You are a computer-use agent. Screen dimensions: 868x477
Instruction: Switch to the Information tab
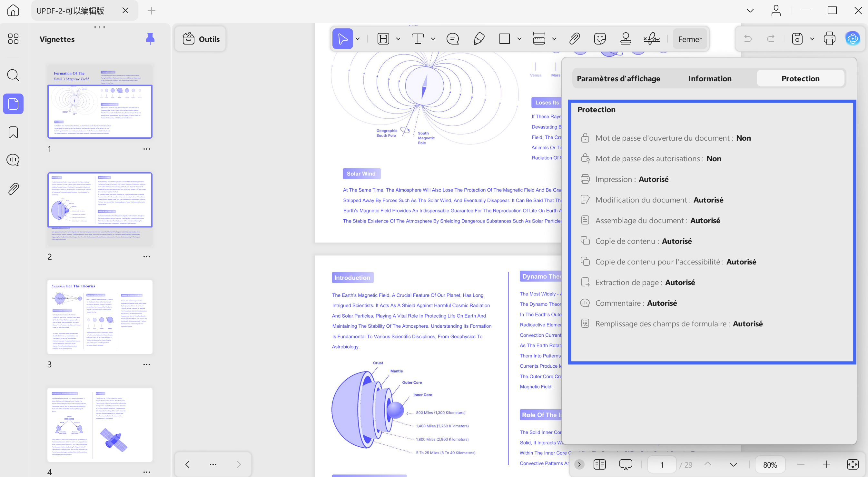coord(710,79)
